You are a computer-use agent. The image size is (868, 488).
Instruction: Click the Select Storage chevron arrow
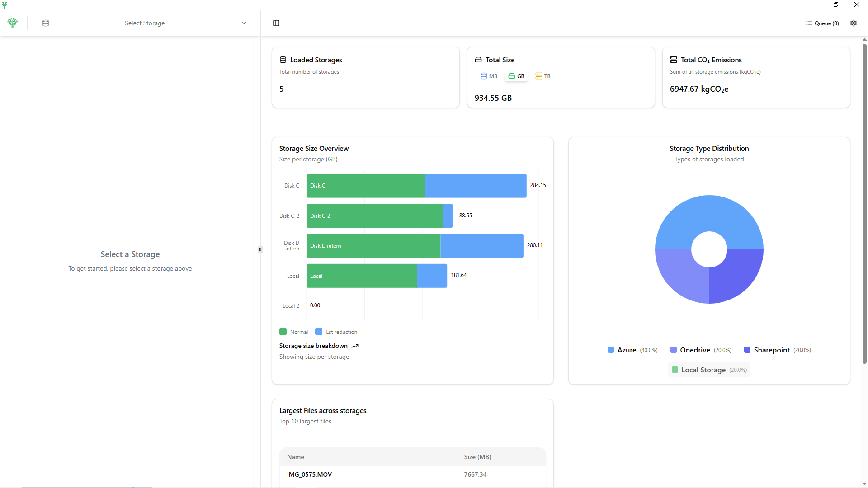(x=244, y=23)
